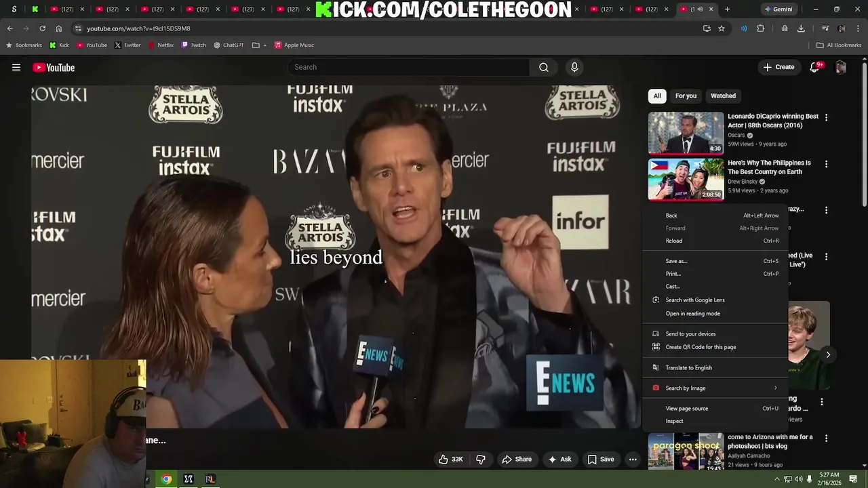Click the Ask button
The image size is (868, 488).
pos(559,460)
